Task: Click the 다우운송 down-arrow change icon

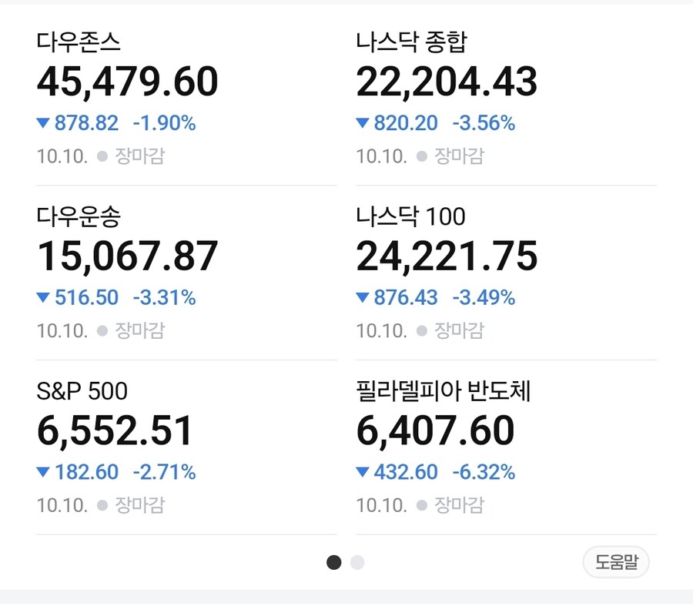Action: tap(43, 298)
